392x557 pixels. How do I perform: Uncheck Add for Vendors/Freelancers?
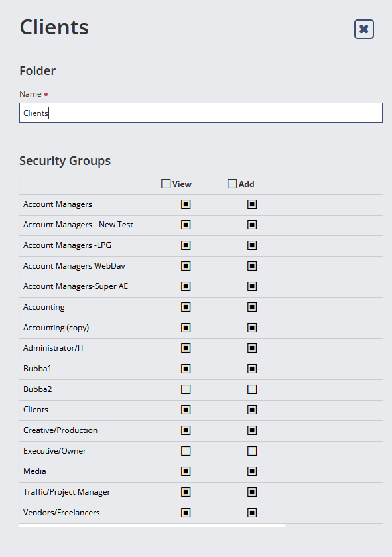coord(252,513)
